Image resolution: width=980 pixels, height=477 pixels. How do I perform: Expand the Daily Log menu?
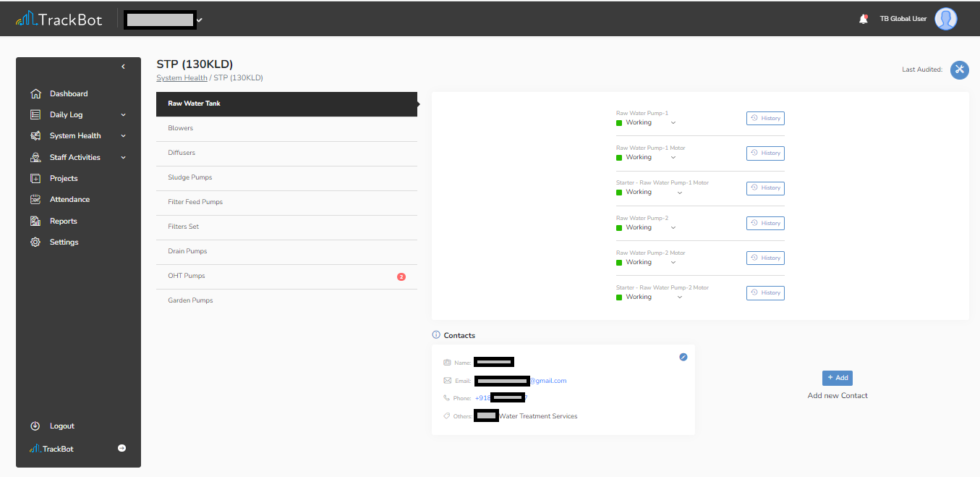coord(66,114)
